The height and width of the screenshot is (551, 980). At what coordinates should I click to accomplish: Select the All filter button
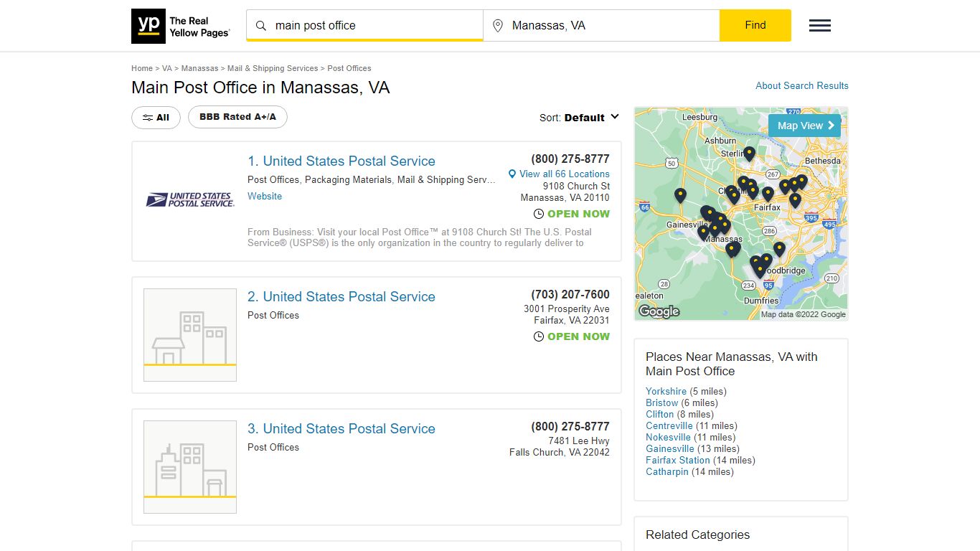tap(156, 118)
